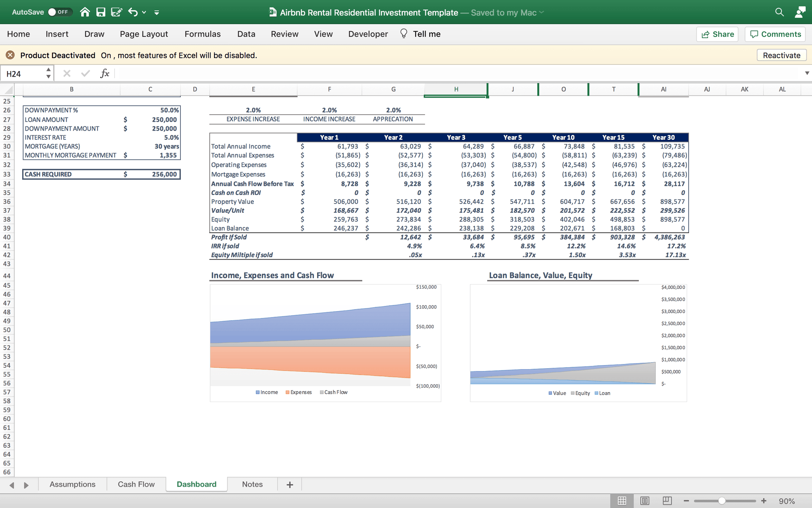
Task: Switch to the Cash Flow sheet tab
Action: tap(136, 484)
